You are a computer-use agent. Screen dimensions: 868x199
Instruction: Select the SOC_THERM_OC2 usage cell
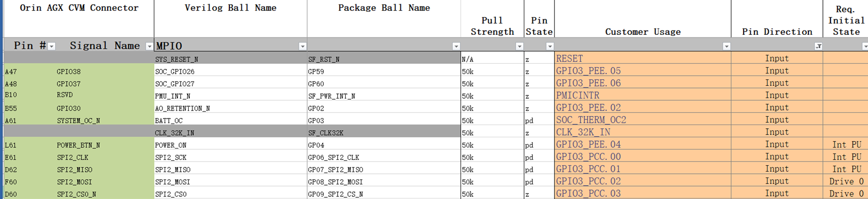pyautogui.click(x=643, y=120)
